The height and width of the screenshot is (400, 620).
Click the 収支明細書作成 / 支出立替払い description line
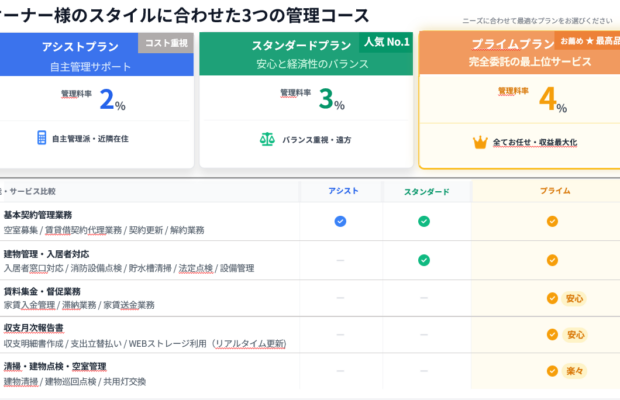(x=145, y=343)
